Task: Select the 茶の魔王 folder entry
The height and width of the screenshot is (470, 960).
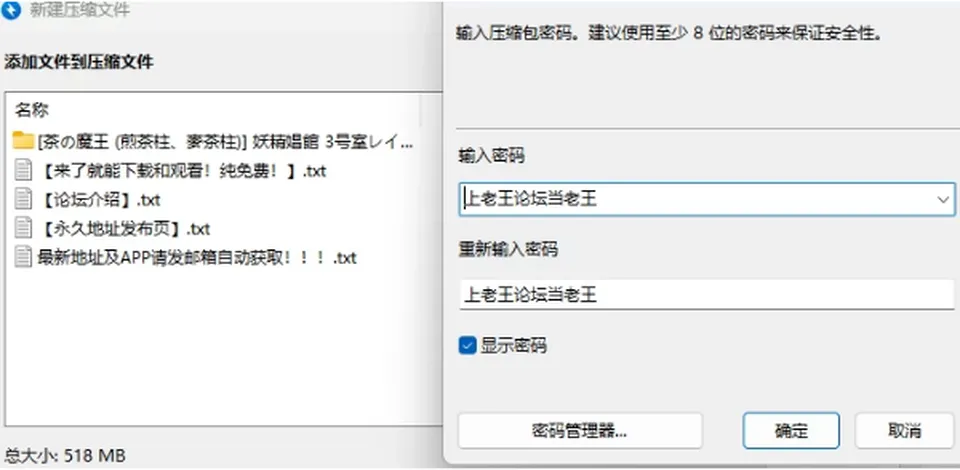Action: point(214,141)
